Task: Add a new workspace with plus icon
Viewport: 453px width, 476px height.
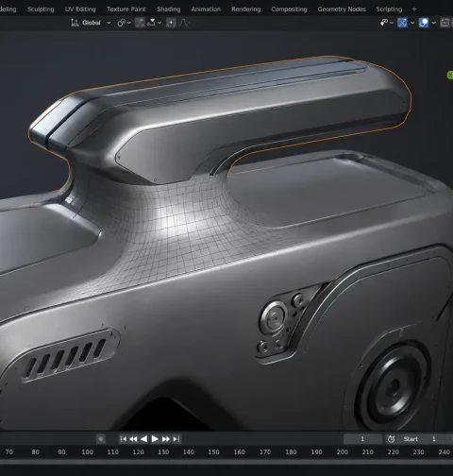Action: coord(414,9)
